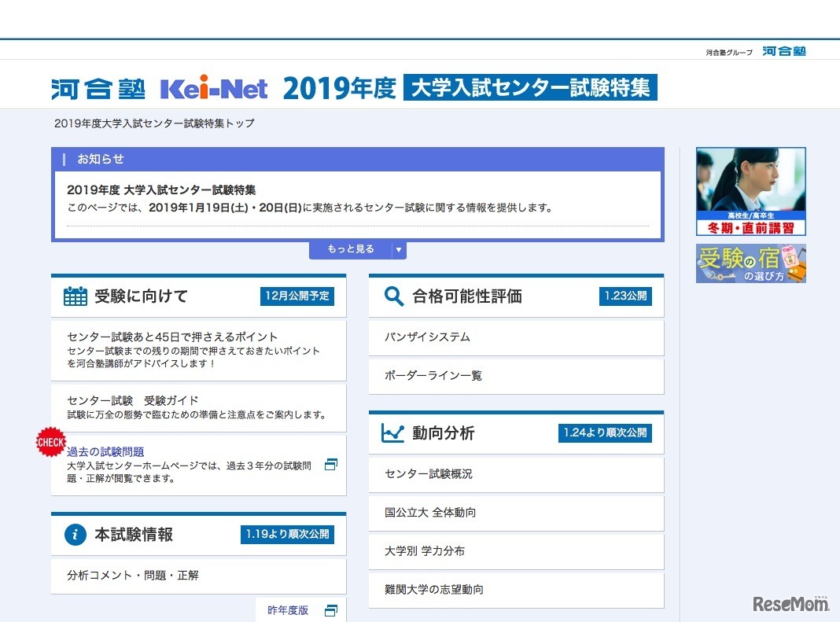The width and height of the screenshot is (840, 622).
Task: Open the 昨年度版 link
Action: tap(288, 610)
